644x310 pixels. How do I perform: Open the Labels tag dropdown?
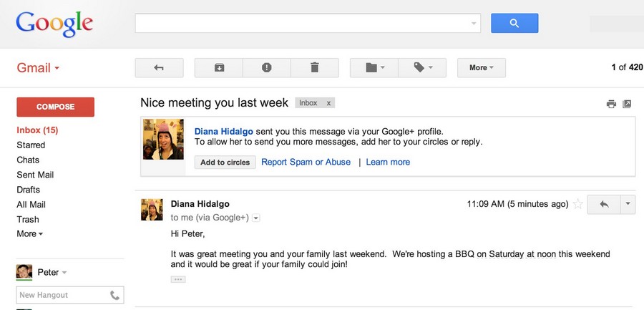422,68
